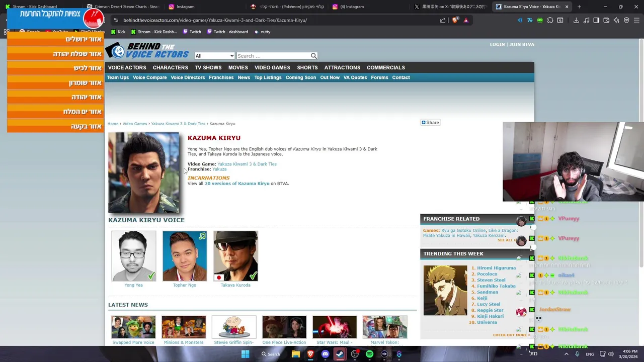Open Yong Yea voice actor photo
The image size is (644, 362).
(x=134, y=256)
